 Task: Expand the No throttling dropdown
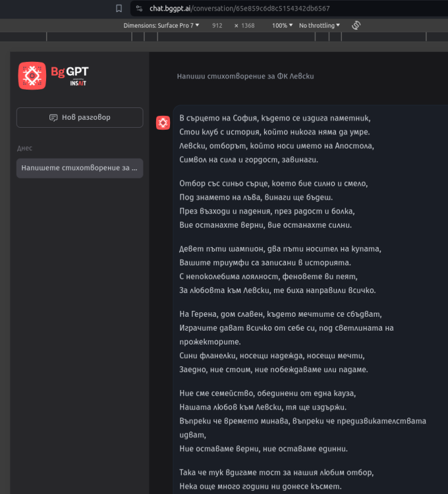319,26
